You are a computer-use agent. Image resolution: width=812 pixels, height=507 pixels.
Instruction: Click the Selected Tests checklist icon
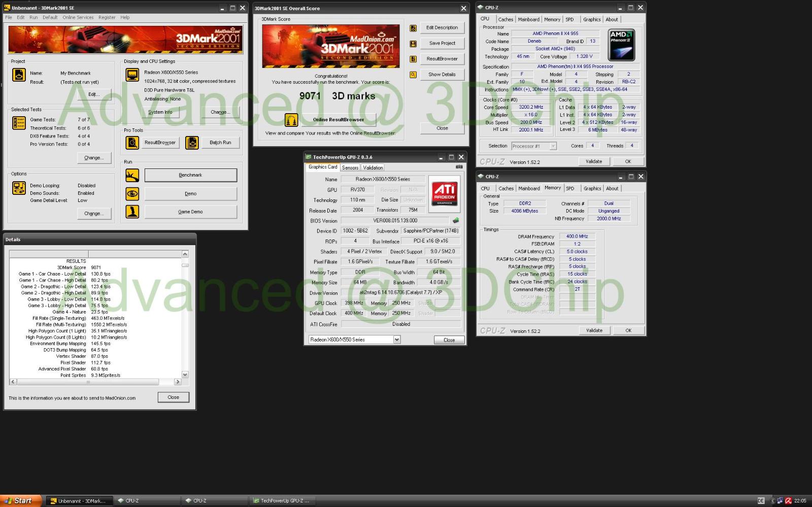pyautogui.click(x=19, y=122)
